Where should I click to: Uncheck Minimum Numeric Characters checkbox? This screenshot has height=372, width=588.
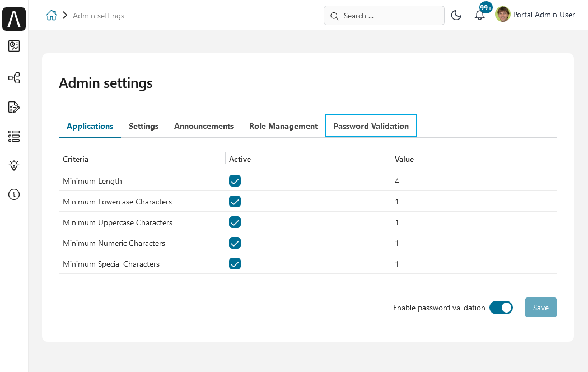pos(235,243)
